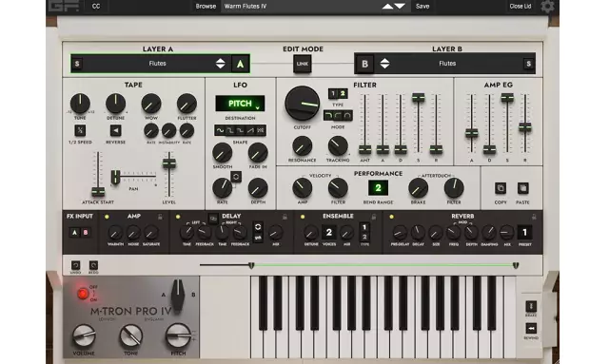Screen dimensions: 609x364
Task: Open Layer A Flutes sound selector arrows
Action: click(220, 64)
